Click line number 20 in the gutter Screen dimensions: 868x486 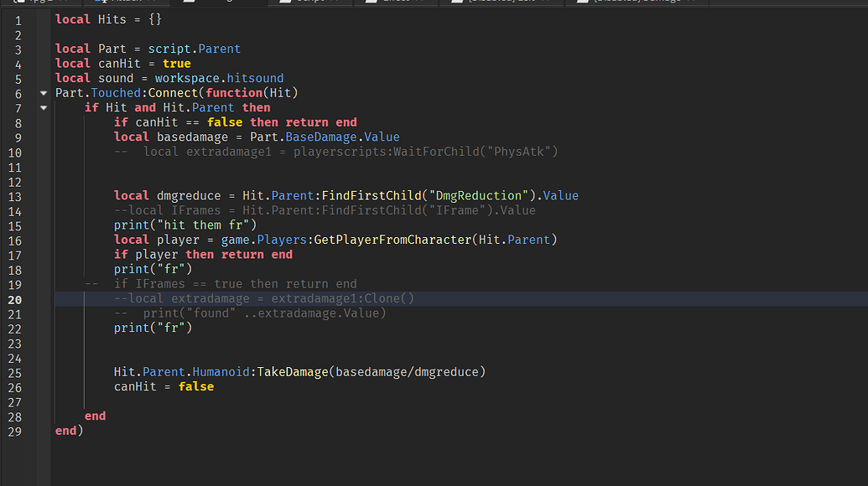point(15,297)
